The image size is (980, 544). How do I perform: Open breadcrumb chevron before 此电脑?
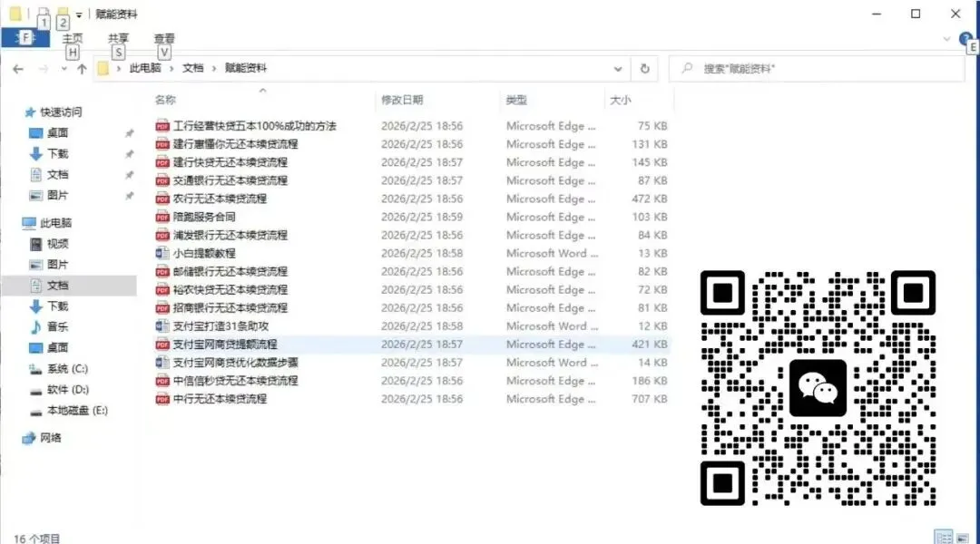118,68
